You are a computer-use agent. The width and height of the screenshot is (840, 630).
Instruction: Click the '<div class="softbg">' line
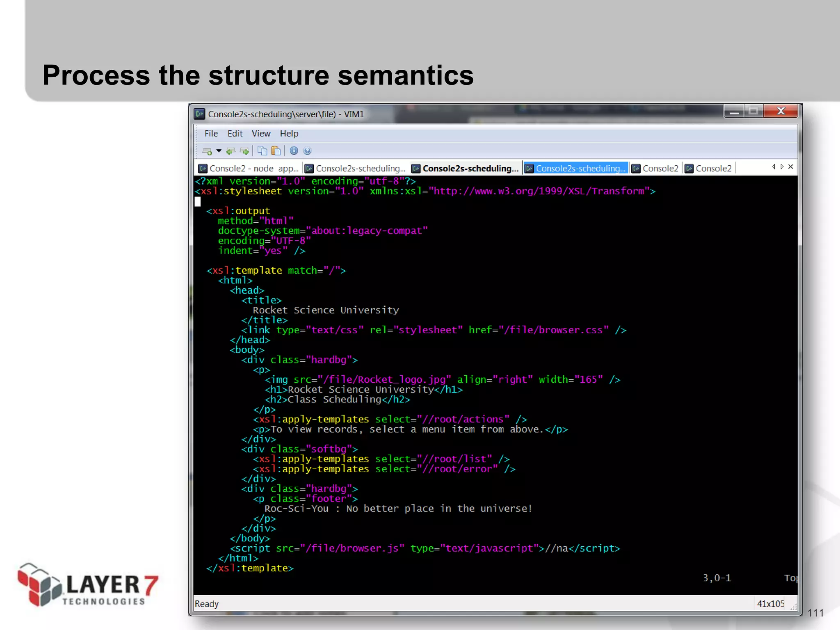coord(299,450)
